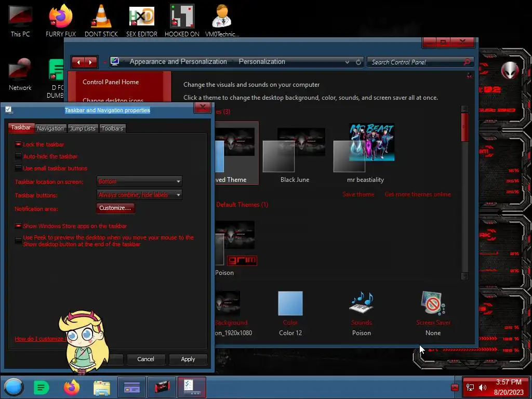Click Customize notification area button
Viewport: 532px width, 399px height.
pos(115,208)
